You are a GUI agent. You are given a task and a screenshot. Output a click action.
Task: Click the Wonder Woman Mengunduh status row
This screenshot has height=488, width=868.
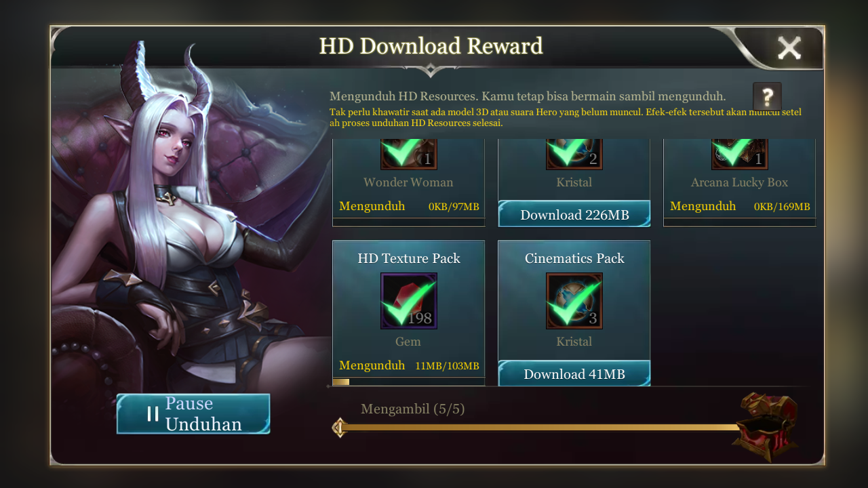tap(409, 206)
